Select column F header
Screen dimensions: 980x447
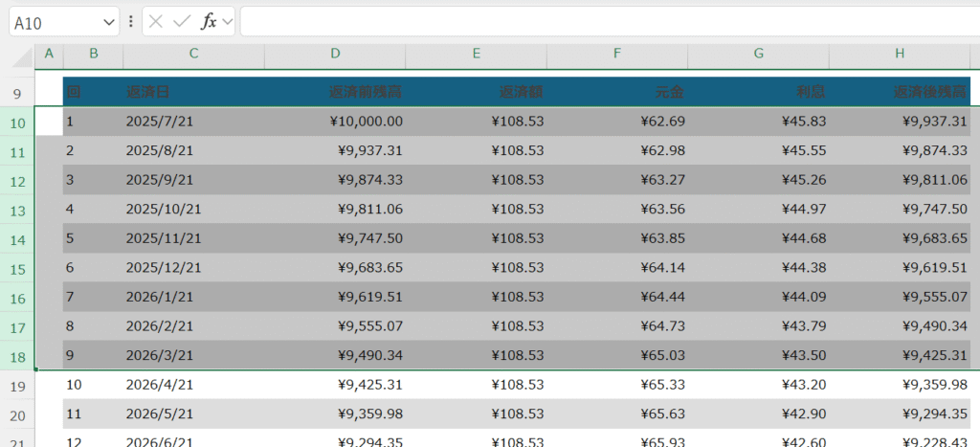tap(617, 54)
